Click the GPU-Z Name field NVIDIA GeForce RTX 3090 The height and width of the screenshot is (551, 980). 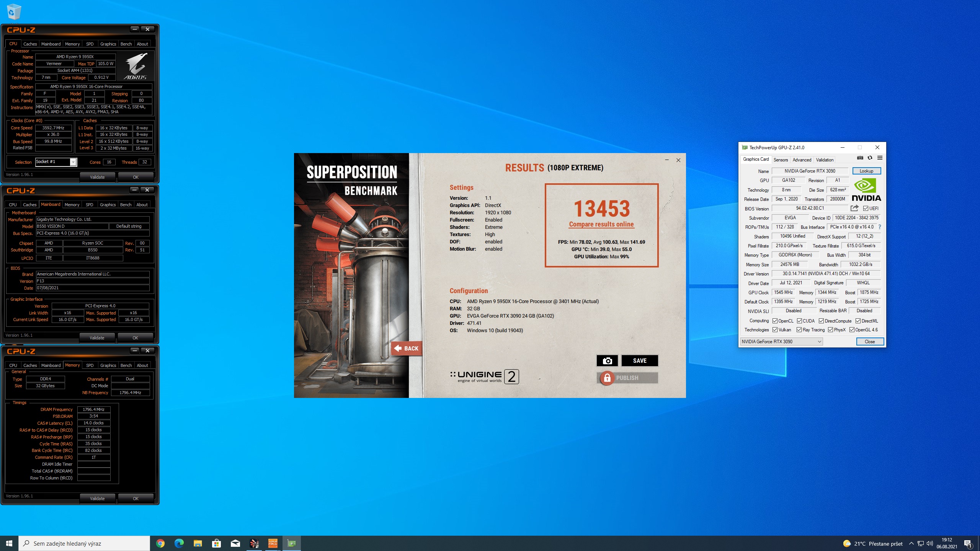coord(810,171)
